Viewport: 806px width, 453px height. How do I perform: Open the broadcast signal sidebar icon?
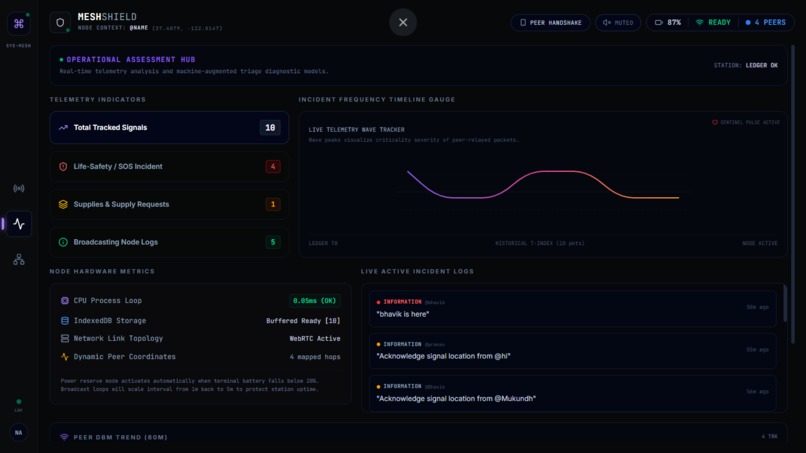(19, 188)
